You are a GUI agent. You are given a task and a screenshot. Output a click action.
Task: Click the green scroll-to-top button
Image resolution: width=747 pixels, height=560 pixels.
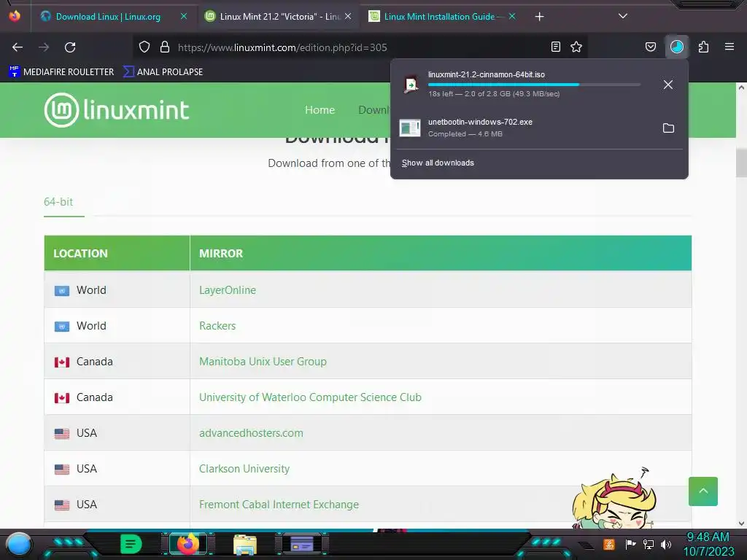703,491
